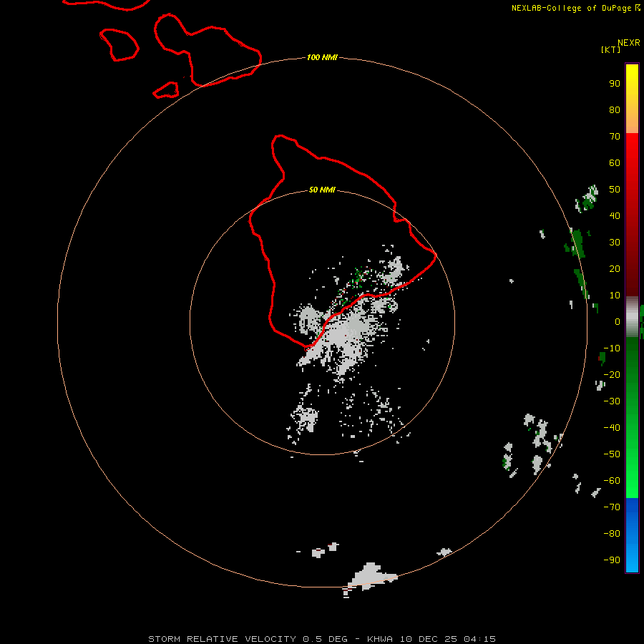
Task: Click the -40 value on the velocity scale
Action: (x=612, y=428)
